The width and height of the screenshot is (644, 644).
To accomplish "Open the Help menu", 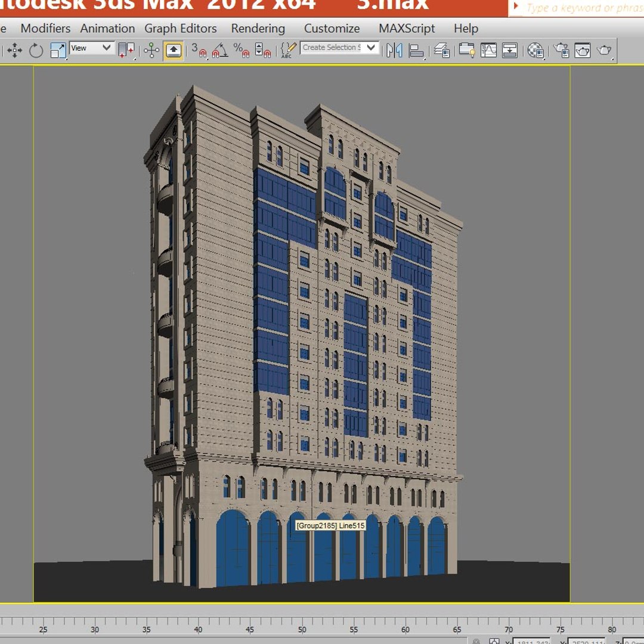I will [466, 29].
